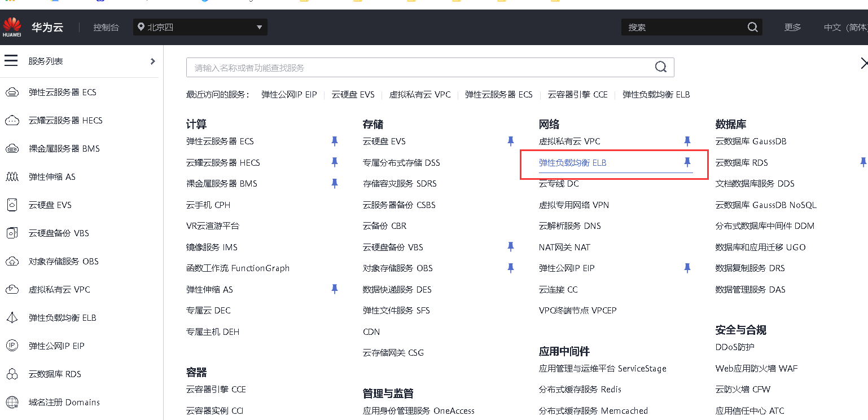Open 弹性云服务器 ECS from the left sidebar icon
Screen dimensions: 868x420
pyautogui.click(x=12, y=92)
